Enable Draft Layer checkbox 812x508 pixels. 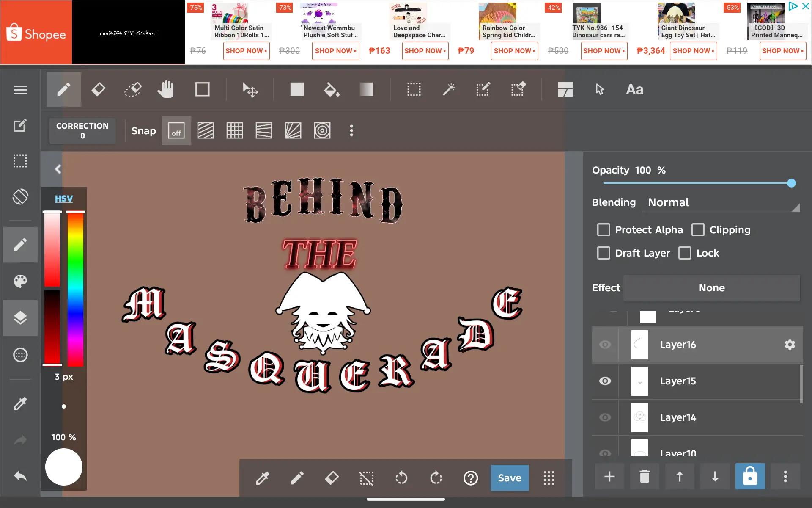click(604, 253)
